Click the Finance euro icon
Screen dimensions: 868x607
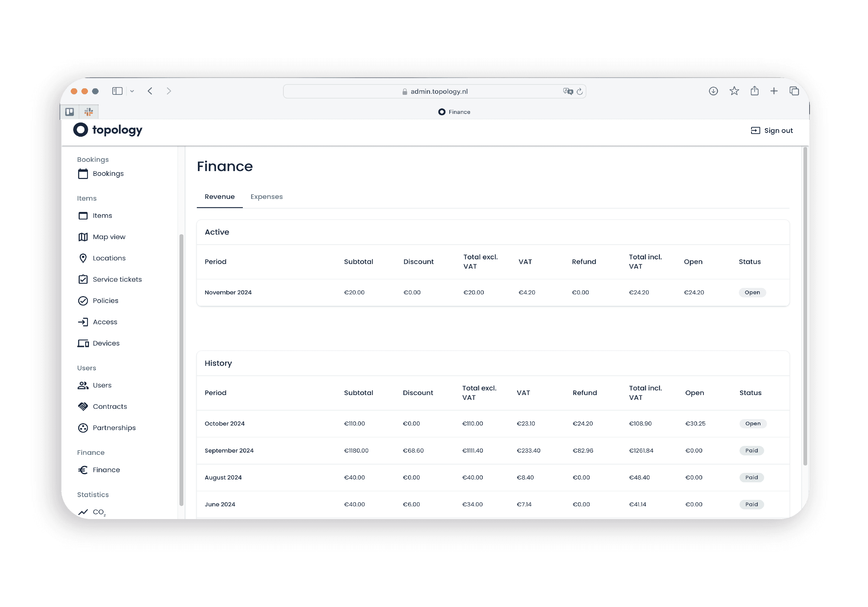click(83, 470)
